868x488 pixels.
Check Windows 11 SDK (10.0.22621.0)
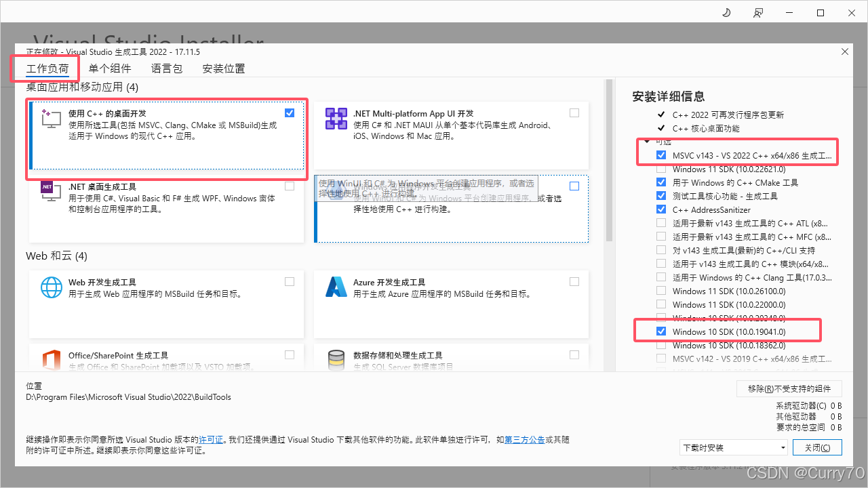click(661, 169)
